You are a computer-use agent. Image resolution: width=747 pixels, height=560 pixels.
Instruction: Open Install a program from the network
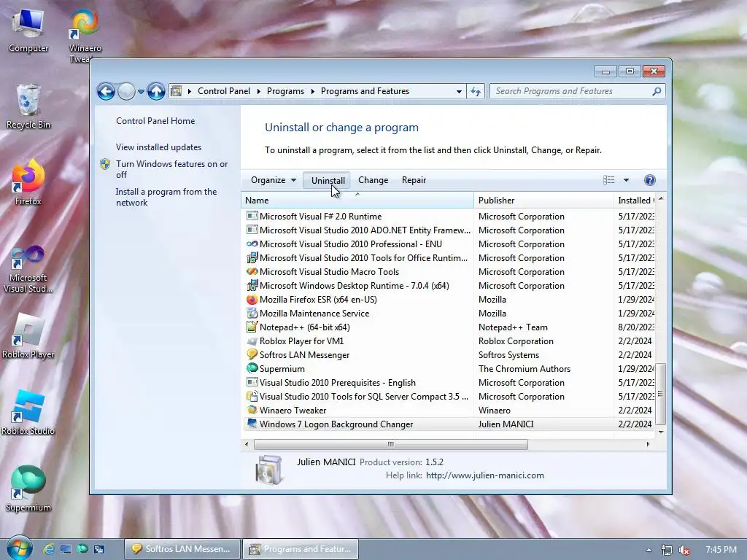point(166,197)
